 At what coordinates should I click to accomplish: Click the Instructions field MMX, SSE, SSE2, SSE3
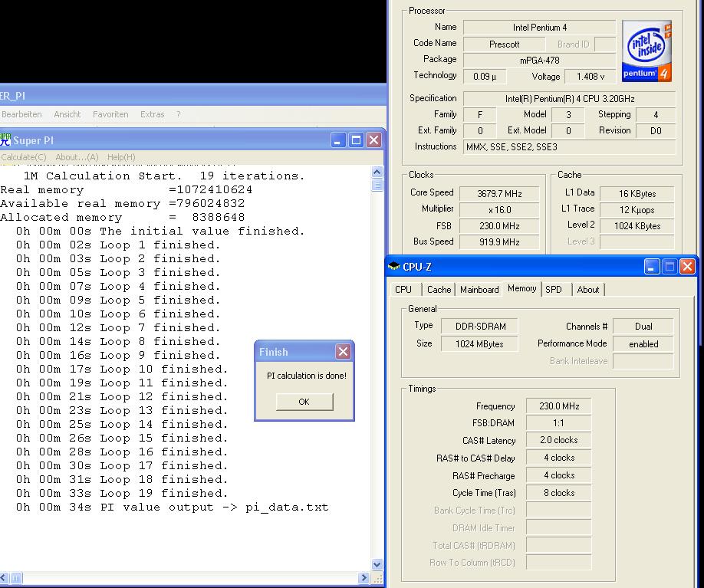pyautogui.click(x=569, y=147)
